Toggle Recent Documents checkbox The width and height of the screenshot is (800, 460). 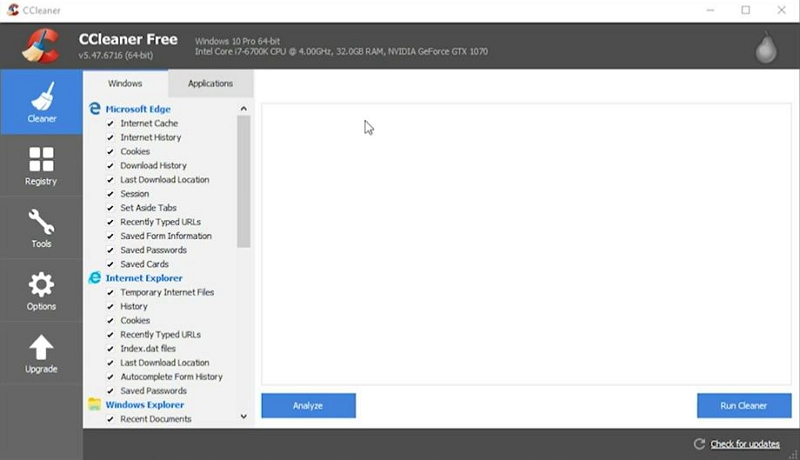[110, 419]
